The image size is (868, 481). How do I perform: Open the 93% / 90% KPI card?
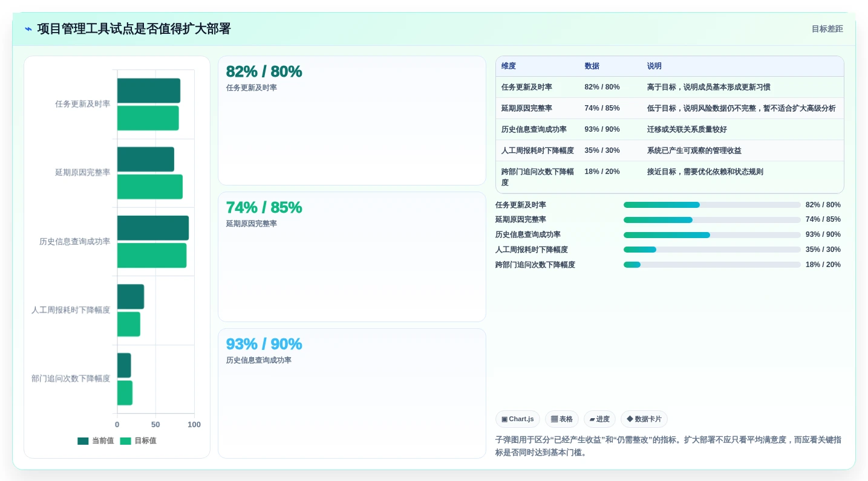click(352, 393)
